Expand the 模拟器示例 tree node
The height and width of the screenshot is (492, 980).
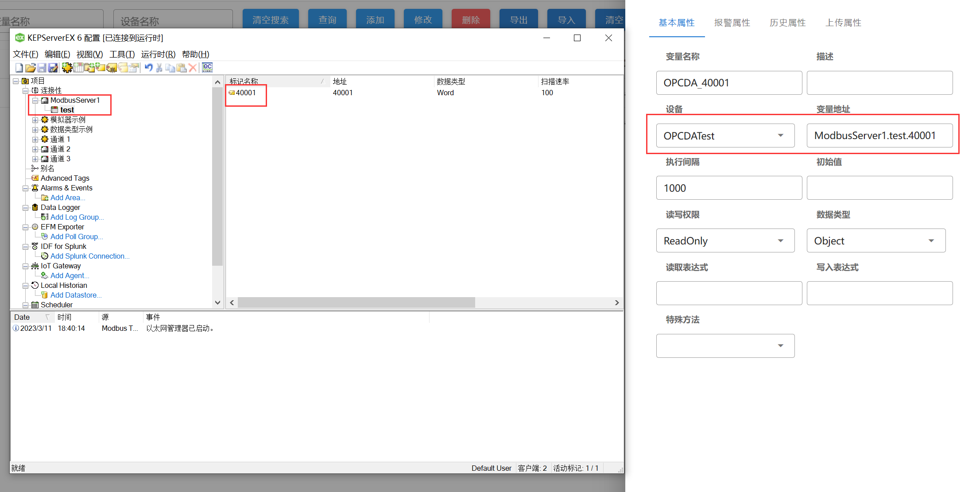click(35, 120)
